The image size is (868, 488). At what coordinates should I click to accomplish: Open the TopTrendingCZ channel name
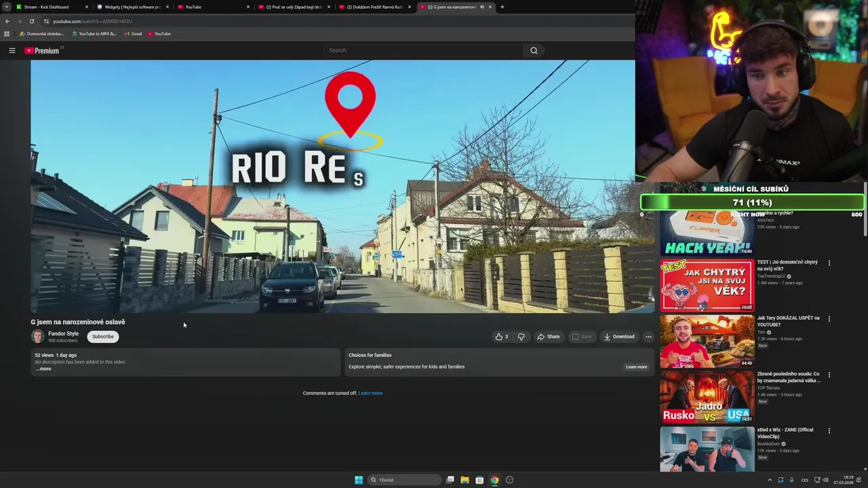771,277
